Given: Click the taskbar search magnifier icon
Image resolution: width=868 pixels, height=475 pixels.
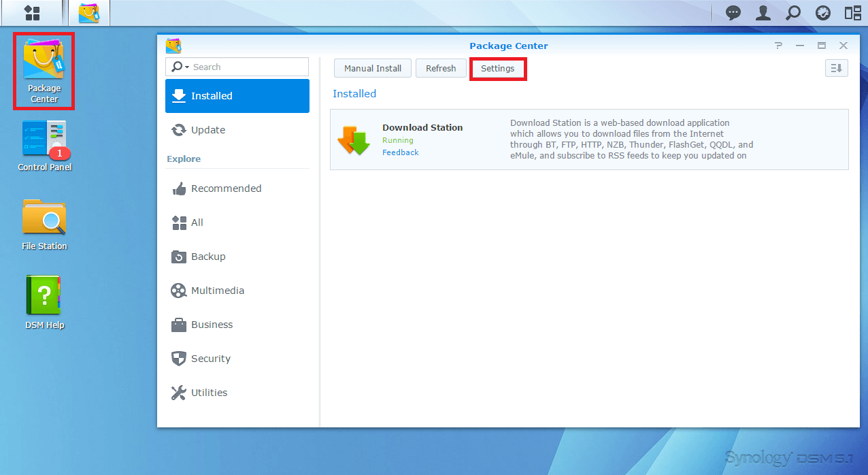Looking at the screenshot, I should click(x=793, y=12).
